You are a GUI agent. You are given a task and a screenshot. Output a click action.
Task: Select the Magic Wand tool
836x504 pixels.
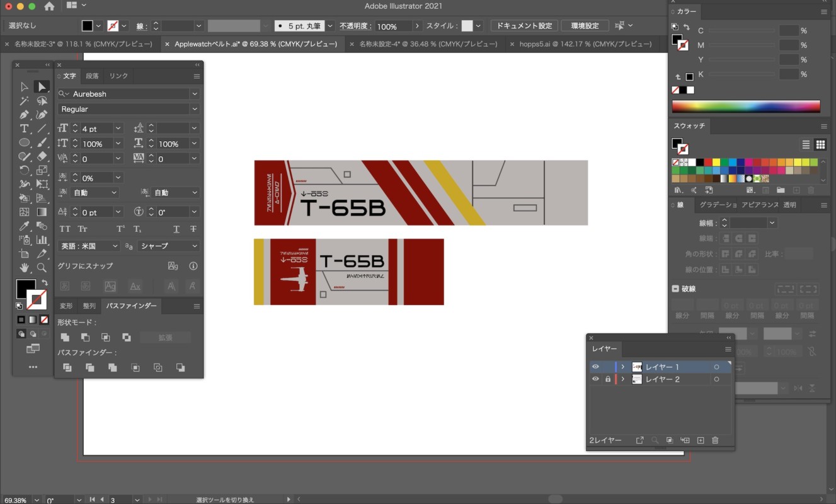coord(24,101)
